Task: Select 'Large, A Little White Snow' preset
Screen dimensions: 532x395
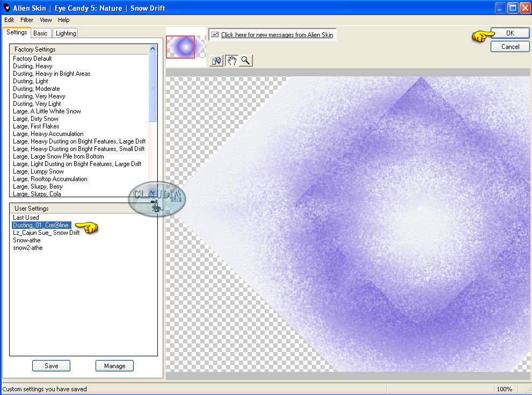Action: (x=47, y=111)
